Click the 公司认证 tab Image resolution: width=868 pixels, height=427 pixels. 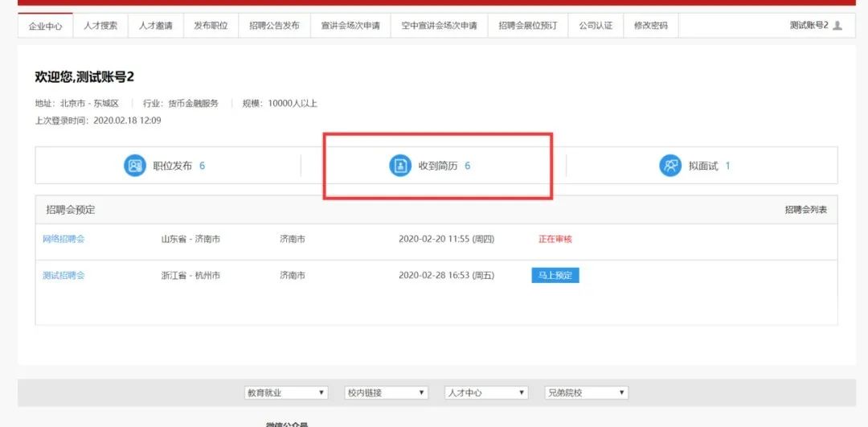click(x=596, y=26)
